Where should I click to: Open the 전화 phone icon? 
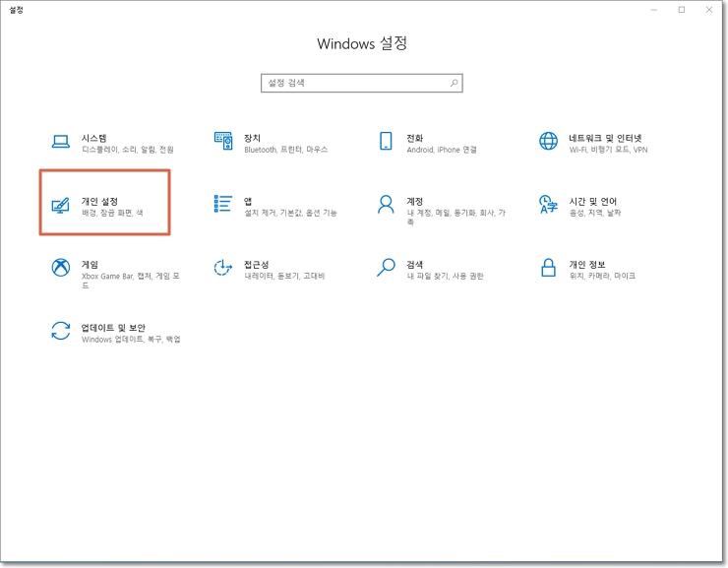(x=386, y=141)
